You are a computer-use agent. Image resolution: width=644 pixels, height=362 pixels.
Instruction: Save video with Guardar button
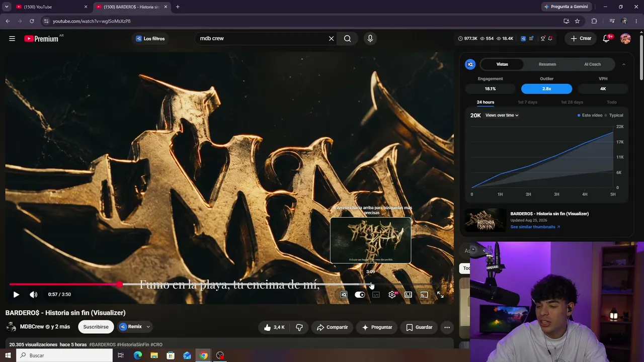coord(419,327)
